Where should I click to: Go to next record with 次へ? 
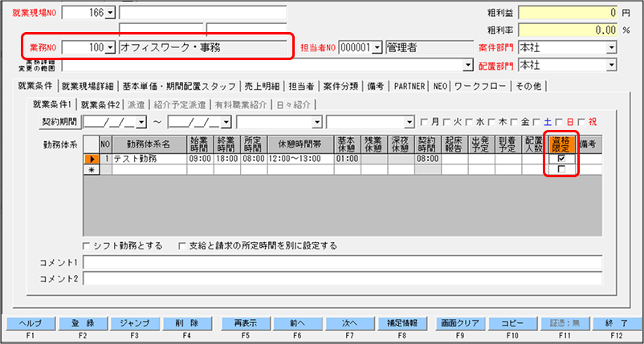348,322
